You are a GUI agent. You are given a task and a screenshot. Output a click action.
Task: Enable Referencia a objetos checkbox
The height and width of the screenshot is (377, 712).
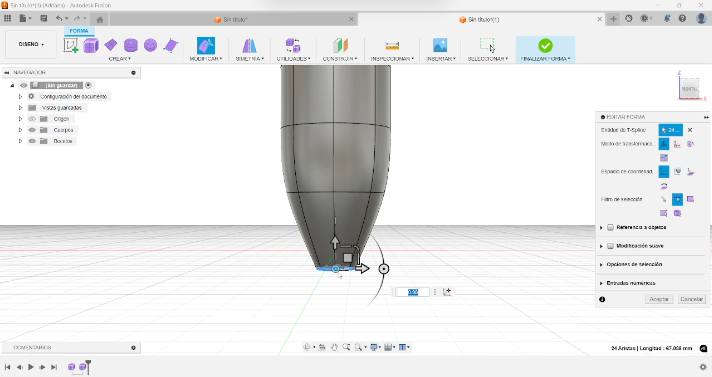click(x=611, y=227)
